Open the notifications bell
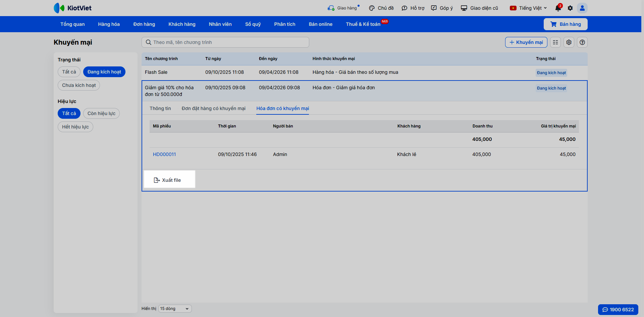This screenshot has width=644, height=317. pos(558,8)
